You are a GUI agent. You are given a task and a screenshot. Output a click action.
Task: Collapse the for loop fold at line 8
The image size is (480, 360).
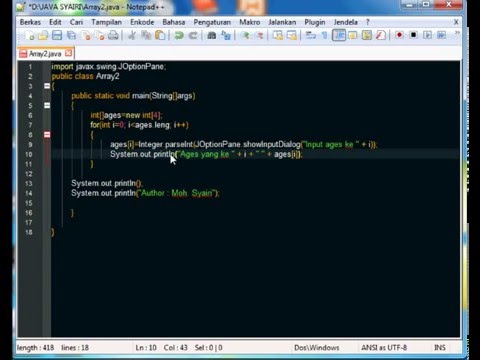click(x=47, y=135)
